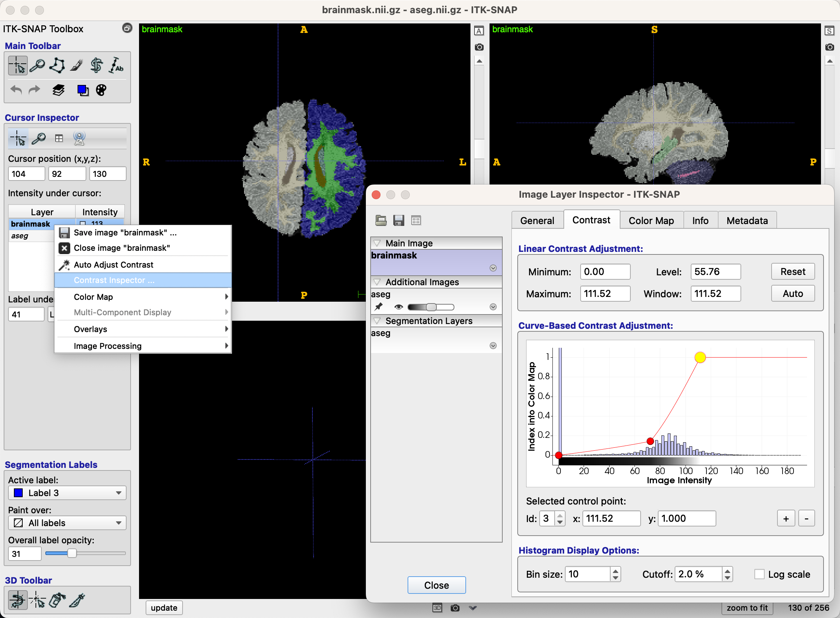
Task: Save layer with floppy disk icon in inspector
Action: coord(398,220)
